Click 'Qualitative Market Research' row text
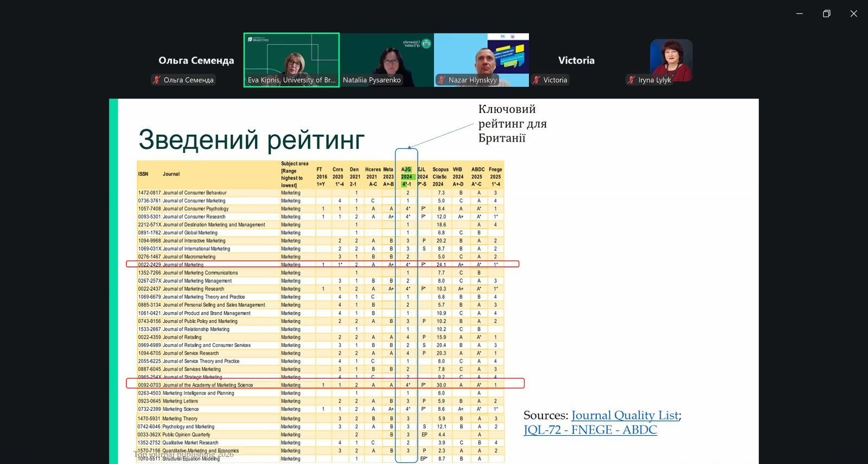Screen dimensions: 868x464 point(190,443)
